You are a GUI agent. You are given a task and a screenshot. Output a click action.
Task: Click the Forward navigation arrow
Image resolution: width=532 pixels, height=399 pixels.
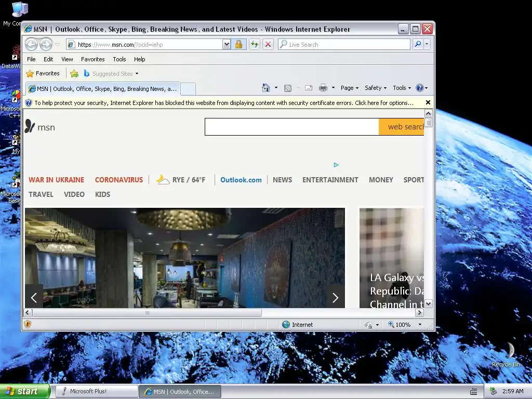[46, 44]
